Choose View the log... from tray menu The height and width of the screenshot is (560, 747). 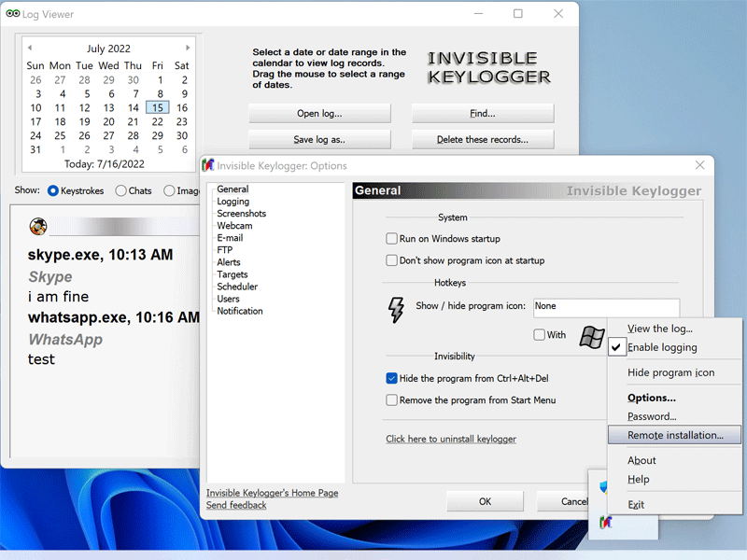click(x=674, y=329)
